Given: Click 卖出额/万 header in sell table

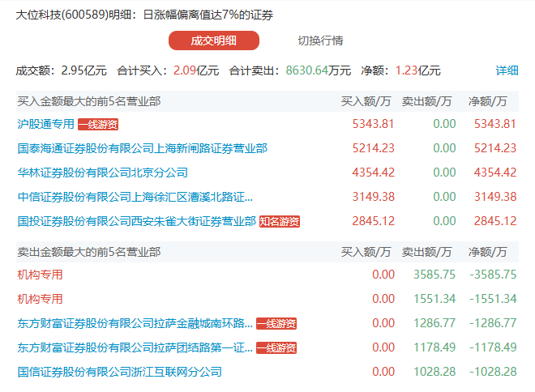Looking at the screenshot, I should 427,252.
